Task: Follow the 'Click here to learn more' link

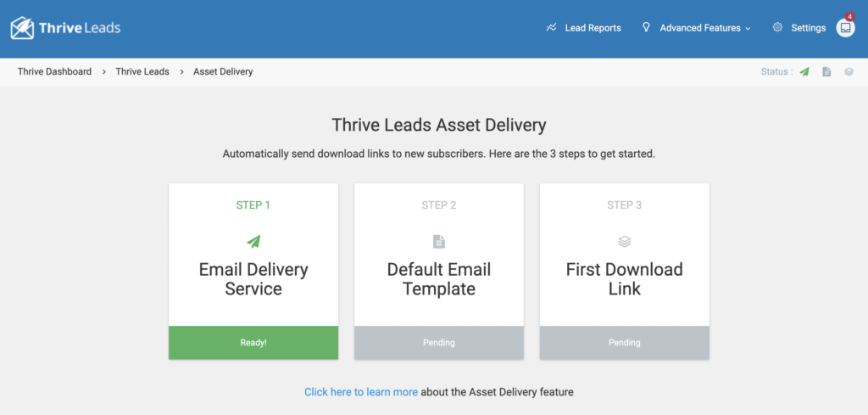Action: coord(361,392)
